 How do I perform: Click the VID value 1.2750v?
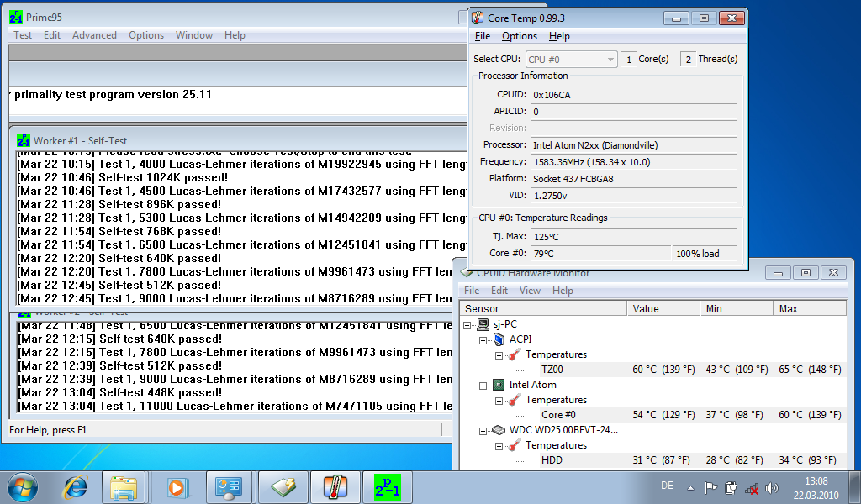634,196
